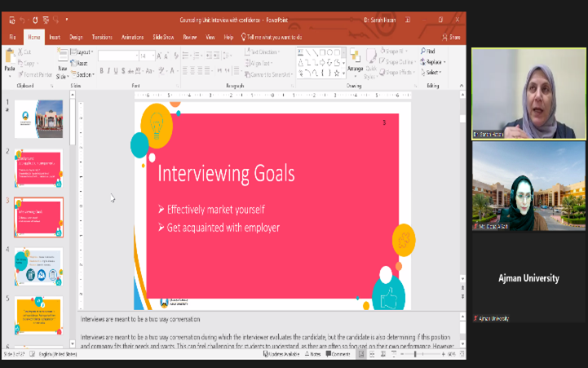Viewport: 588px width, 368px height.
Task: Click the Share button
Action: 451,37
